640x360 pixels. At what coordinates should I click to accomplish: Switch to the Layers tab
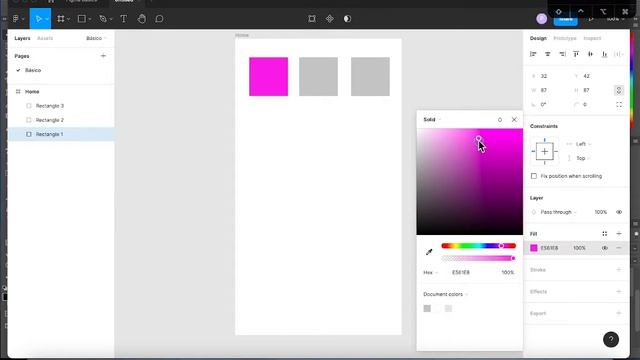pos(22,38)
